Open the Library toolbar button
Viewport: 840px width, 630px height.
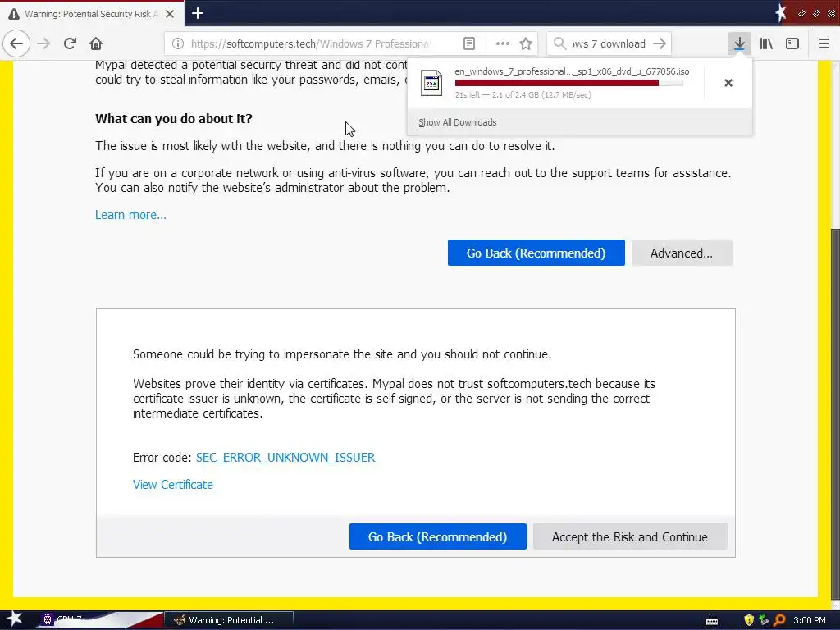pyautogui.click(x=766, y=43)
